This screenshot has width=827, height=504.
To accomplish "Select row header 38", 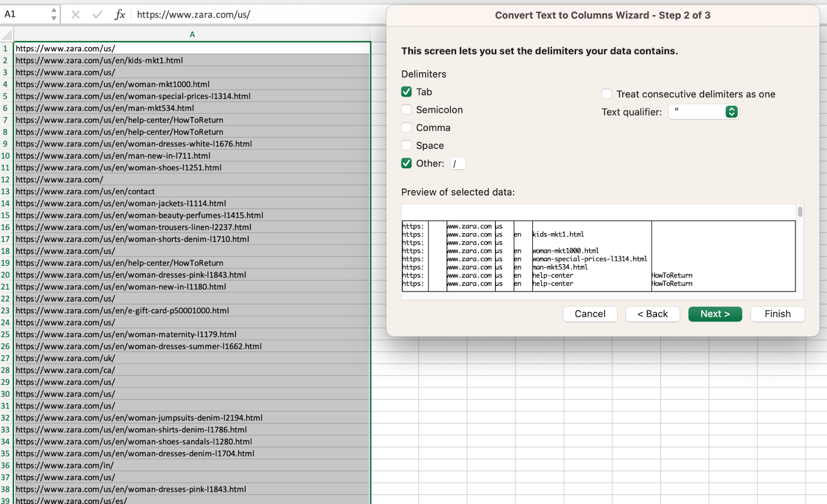I will tap(6, 489).
